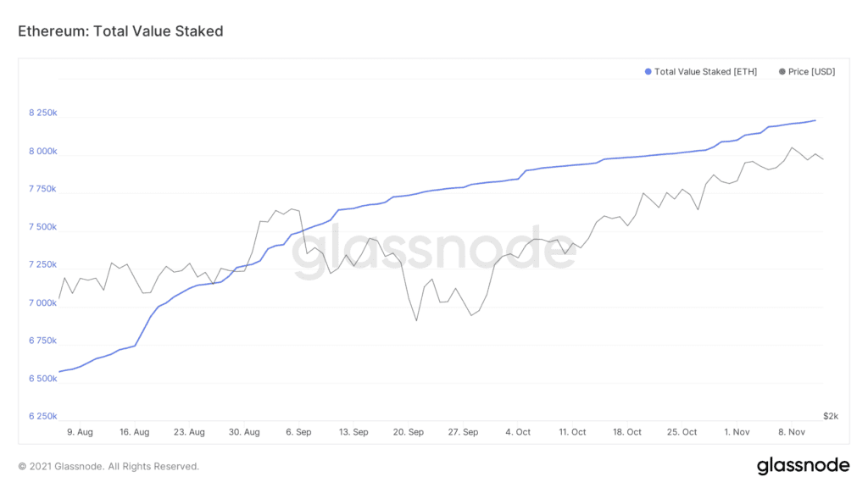Click the glassnode logo at bottom right
The image size is (868, 488).
pyautogui.click(x=803, y=465)
